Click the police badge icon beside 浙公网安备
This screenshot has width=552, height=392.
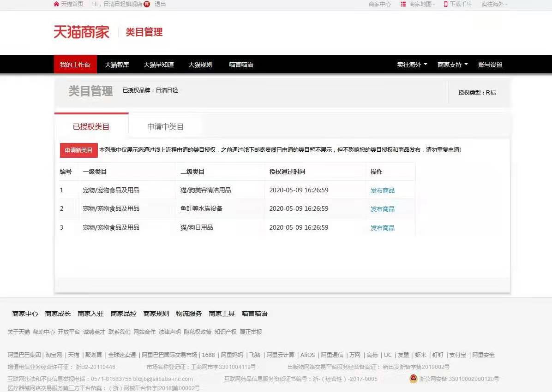tap(413, 378)
